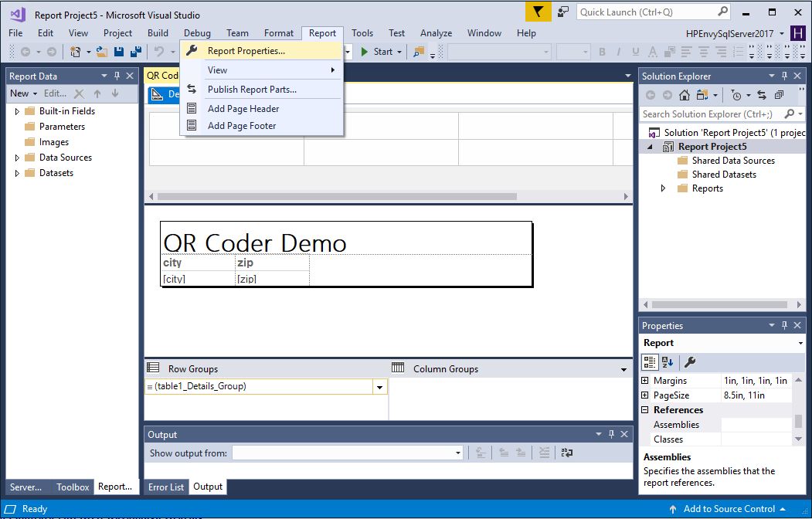Open the Show output from dropdown
Image resolution: width=812 pixels, height=519 pixels.
(x=458, y=453)
